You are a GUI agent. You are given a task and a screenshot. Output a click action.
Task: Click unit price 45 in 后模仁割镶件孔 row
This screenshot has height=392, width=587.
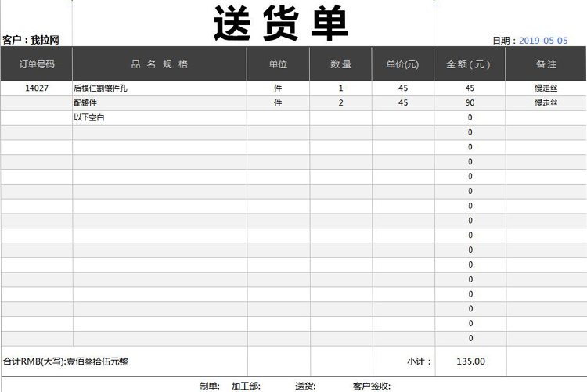coord(403,88)
